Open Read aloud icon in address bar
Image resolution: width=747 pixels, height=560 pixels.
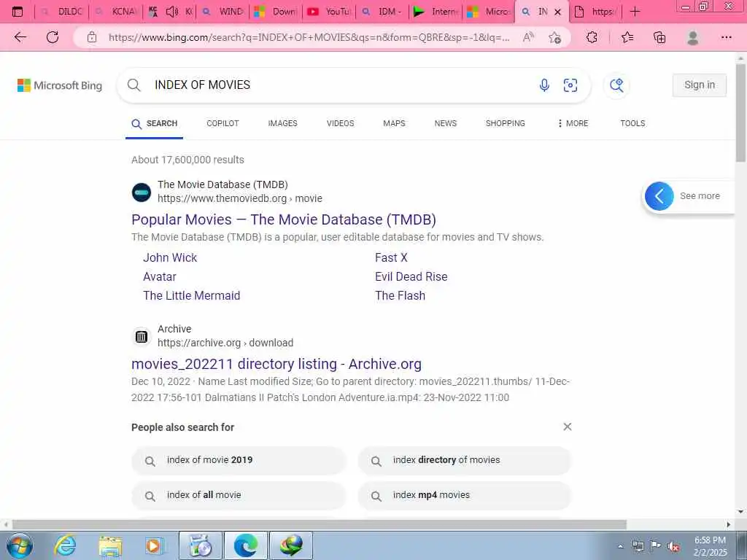pos(528,37)
